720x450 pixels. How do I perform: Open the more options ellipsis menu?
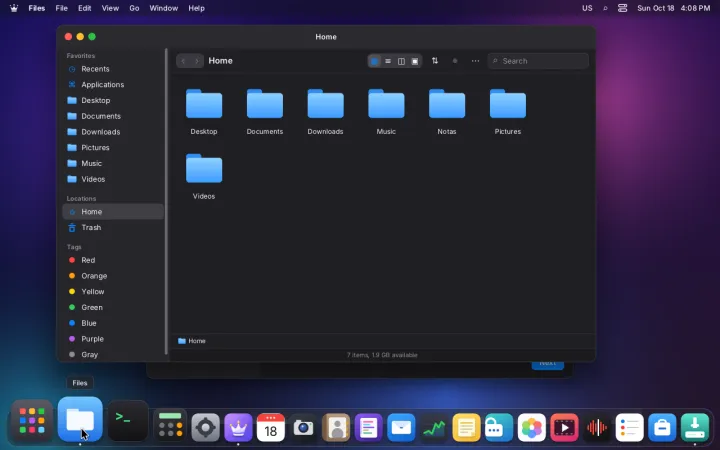[475, 61]
